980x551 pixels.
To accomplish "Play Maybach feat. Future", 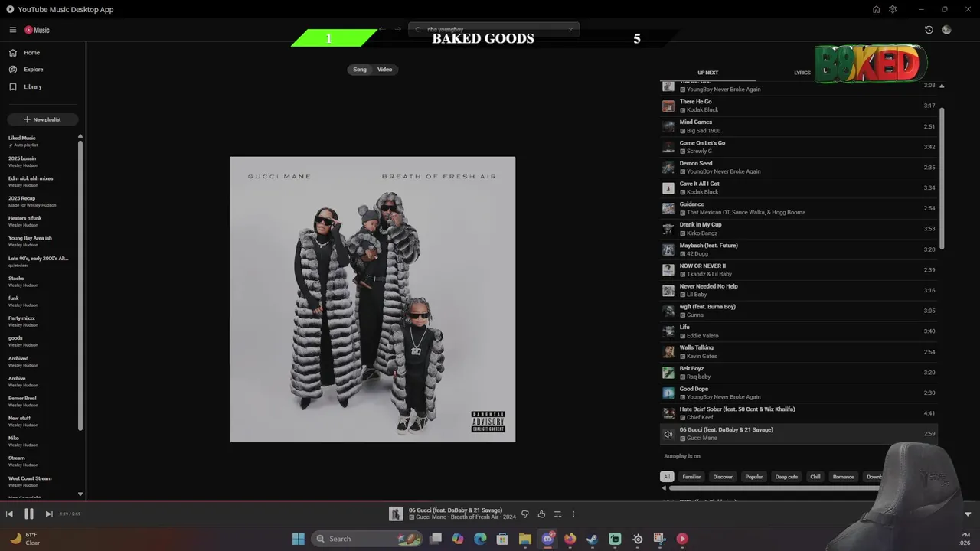I will pyautogui.click(x=799, y=249).
